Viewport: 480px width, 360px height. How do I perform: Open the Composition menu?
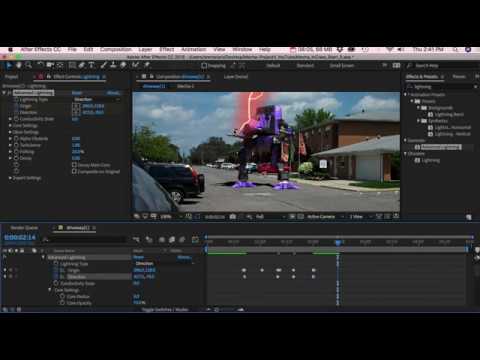pyautogui.click(x=116, y=50)
